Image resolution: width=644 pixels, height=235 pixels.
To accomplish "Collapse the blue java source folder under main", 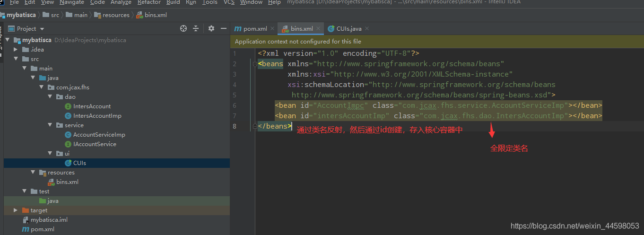I will (33, 78).
